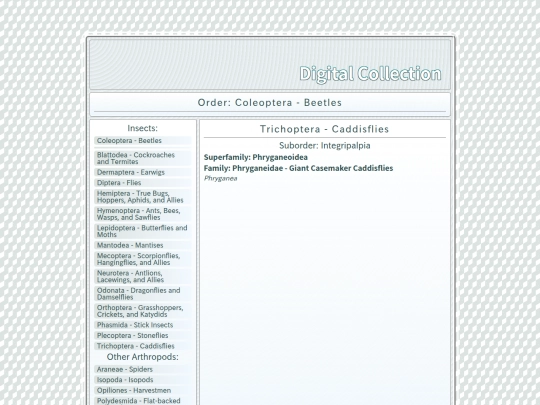Select Dermaptera - Earwigs

pos(143,172)
